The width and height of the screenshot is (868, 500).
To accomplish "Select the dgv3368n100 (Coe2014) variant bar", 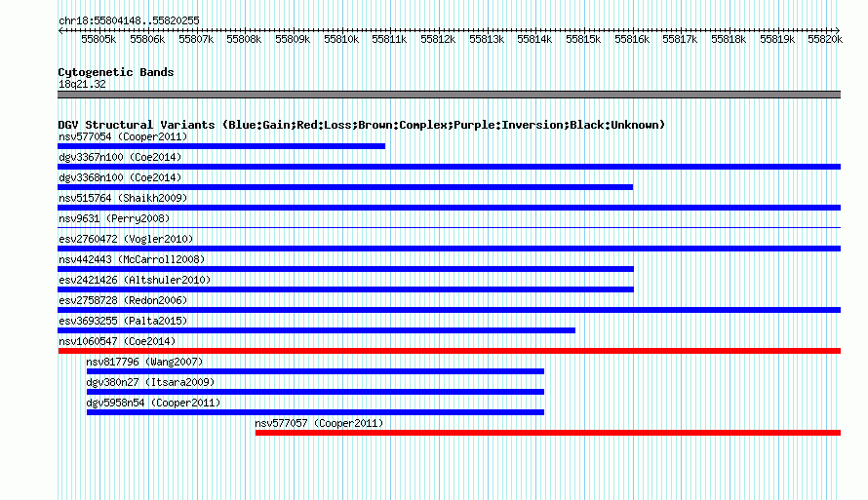I will (345, 187).
